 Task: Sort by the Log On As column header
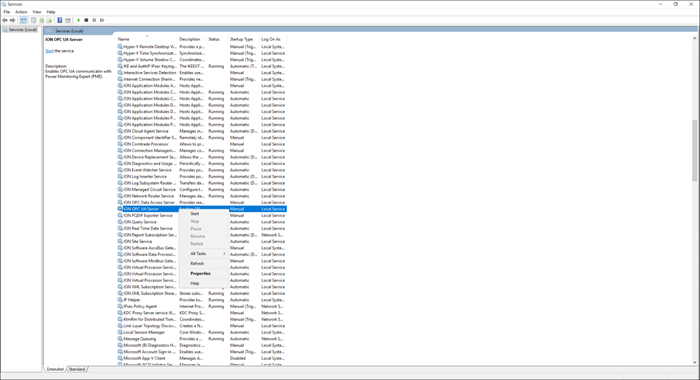[273, 39]
